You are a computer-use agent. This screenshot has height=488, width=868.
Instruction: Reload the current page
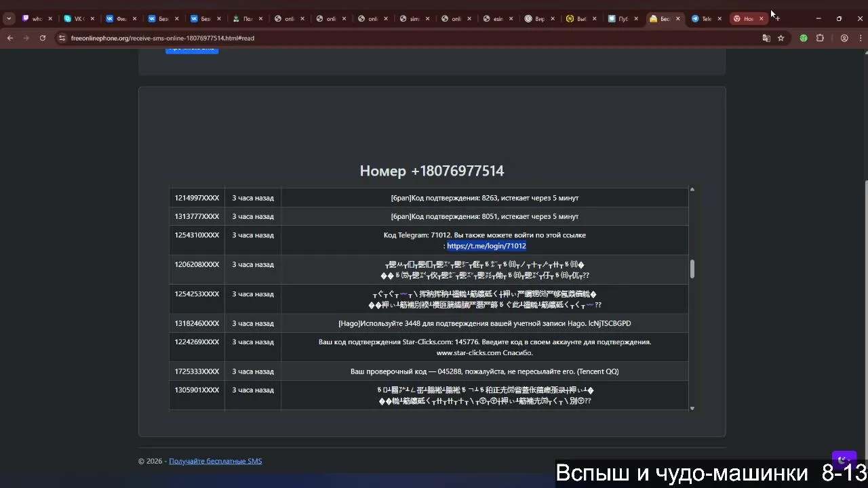(43, 38)
